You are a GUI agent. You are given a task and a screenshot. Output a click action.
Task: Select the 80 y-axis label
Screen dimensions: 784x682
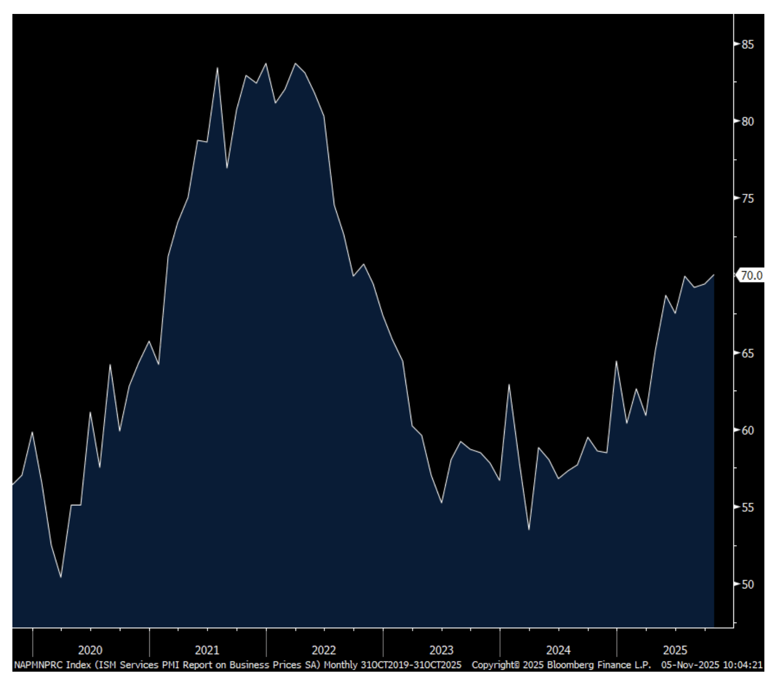click(x=747, y=121)
